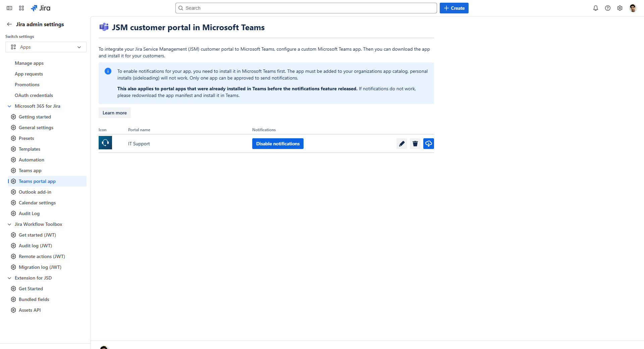Image resolution: width=644 pixels, height=349 pixels.
Task: Click the IT Support headset portal icon
Action: coord(105,143)
